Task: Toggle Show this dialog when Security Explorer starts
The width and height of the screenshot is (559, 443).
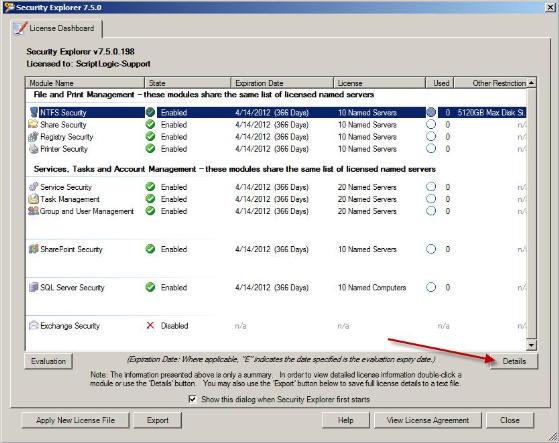Action: [192, 399]
